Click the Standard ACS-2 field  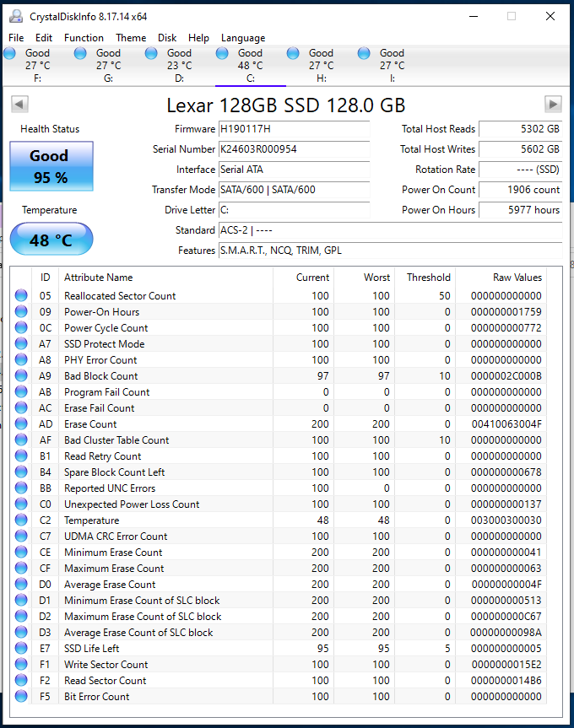pos(391,229)
